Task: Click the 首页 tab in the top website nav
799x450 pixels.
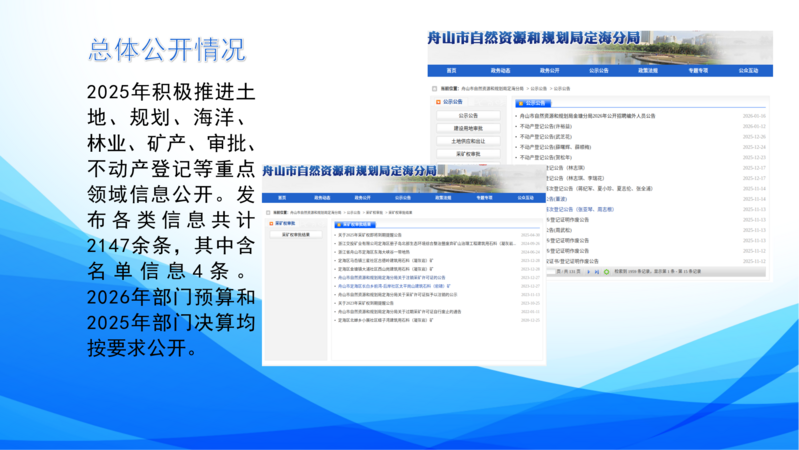Action: 451,71
